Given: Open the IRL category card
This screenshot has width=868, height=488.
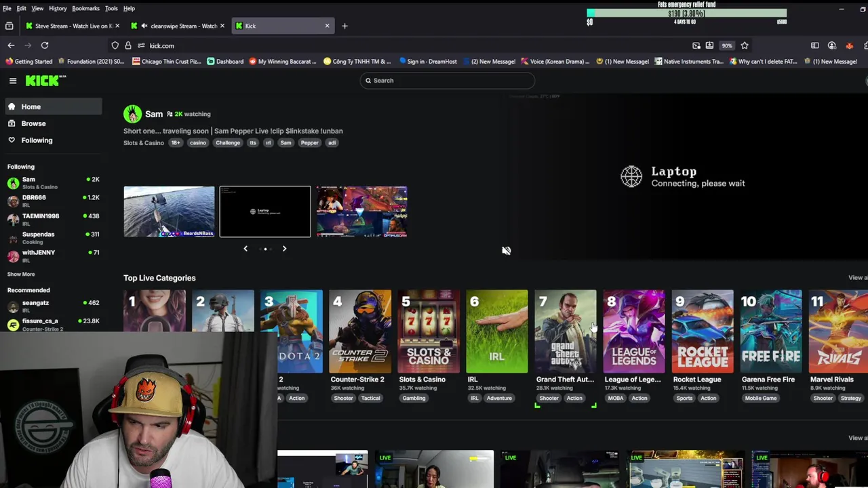Looking at the screenshot, I should 497,331.
